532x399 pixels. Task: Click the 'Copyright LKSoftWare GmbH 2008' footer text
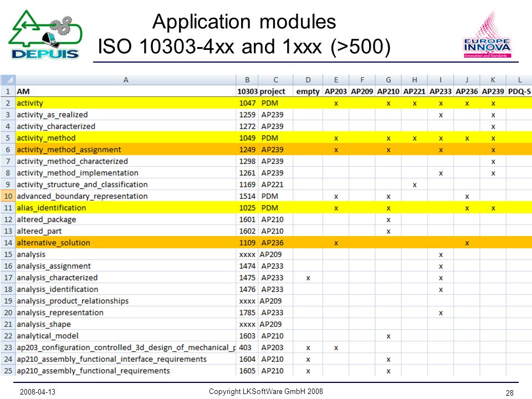pos(265,391)
